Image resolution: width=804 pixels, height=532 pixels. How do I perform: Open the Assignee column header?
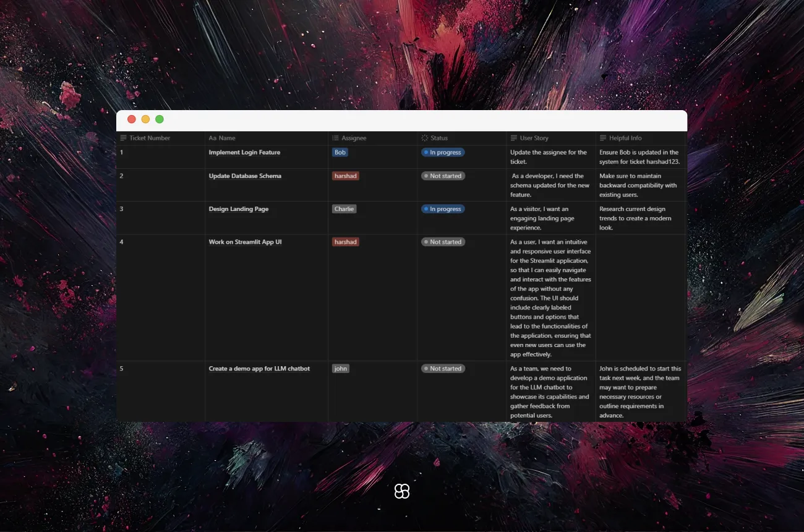click(x=373, y=138)
